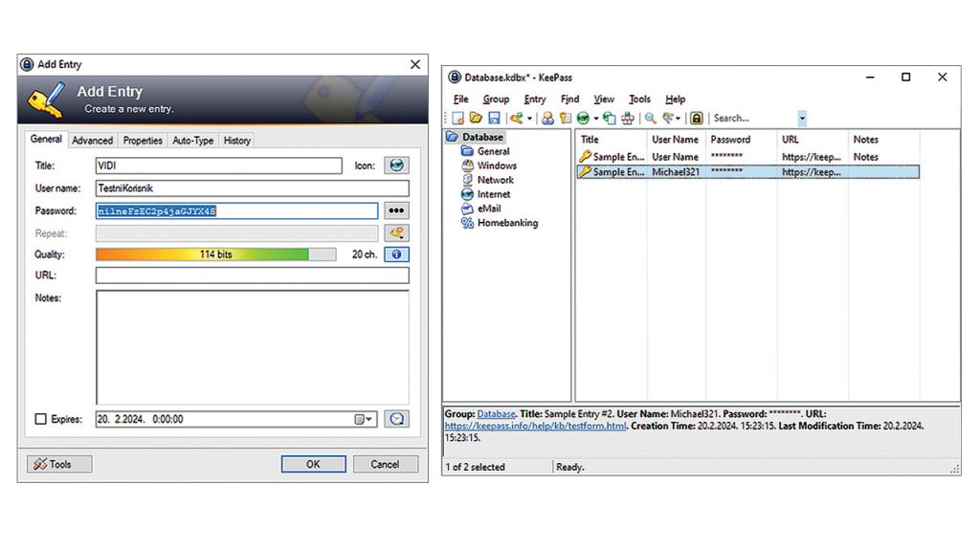Click the password quality bar
Image resolution: width=980 pixels, height=551 pixels.
click(x=215, y=254)
